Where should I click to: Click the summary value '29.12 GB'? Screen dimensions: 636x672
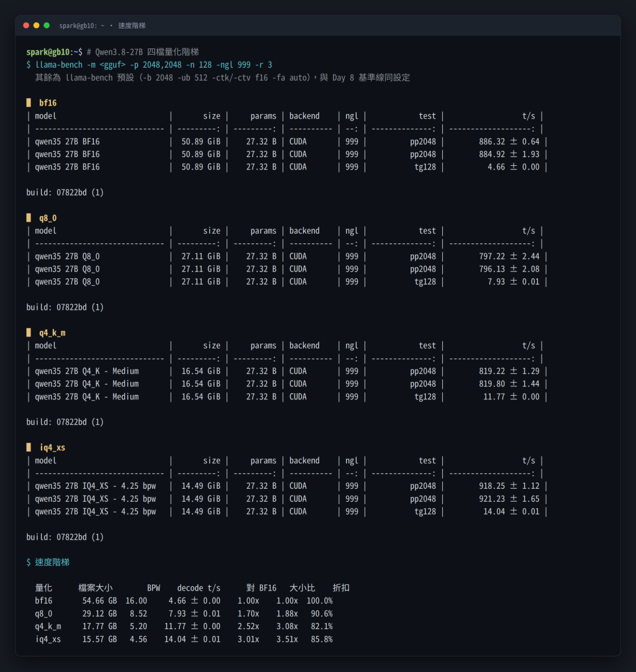pos(99,614)
